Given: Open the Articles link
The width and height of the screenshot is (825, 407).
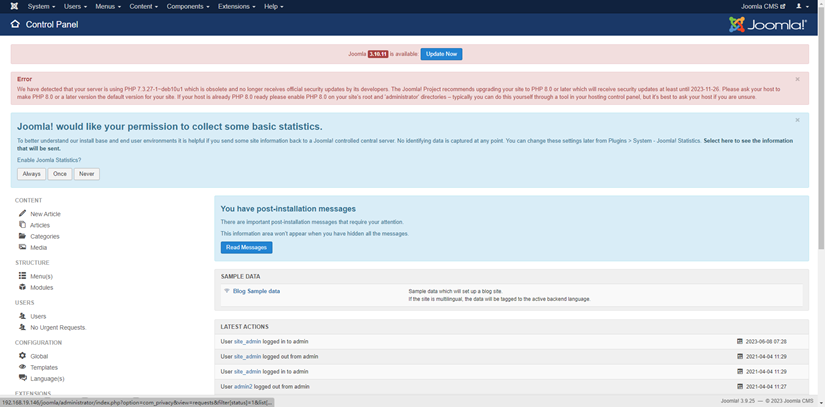Looking at the screenshot, I should (40, 225).
